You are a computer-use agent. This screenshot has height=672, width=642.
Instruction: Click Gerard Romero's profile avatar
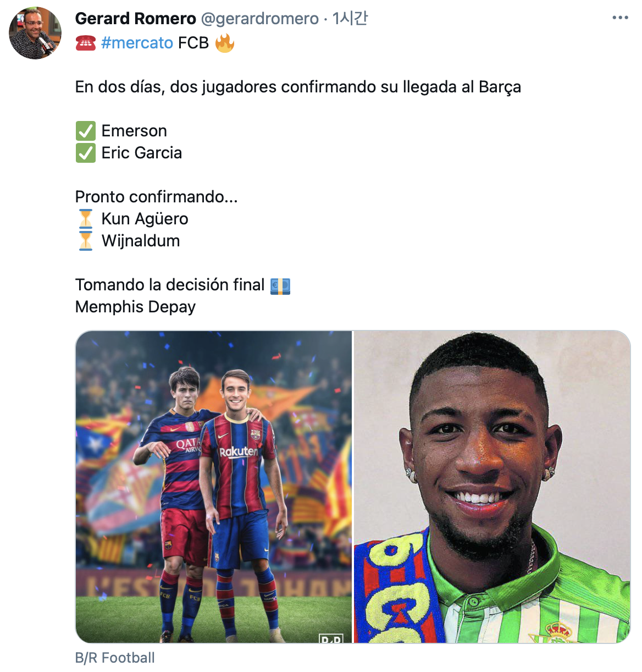35,33
